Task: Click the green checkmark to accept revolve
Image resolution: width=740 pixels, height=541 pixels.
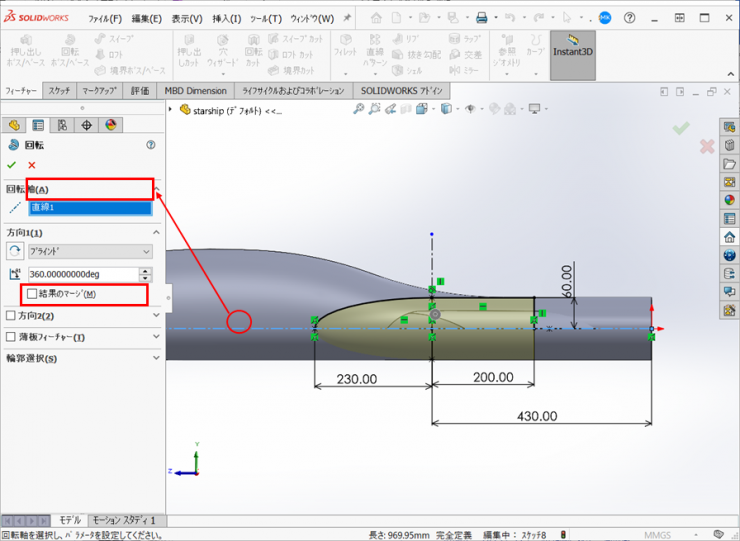Action: 12,165
